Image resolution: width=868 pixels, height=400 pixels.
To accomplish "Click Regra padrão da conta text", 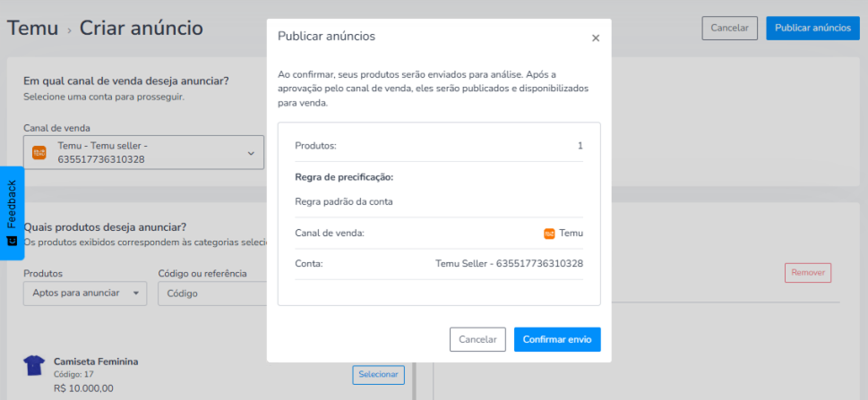I will coord(344,202).
